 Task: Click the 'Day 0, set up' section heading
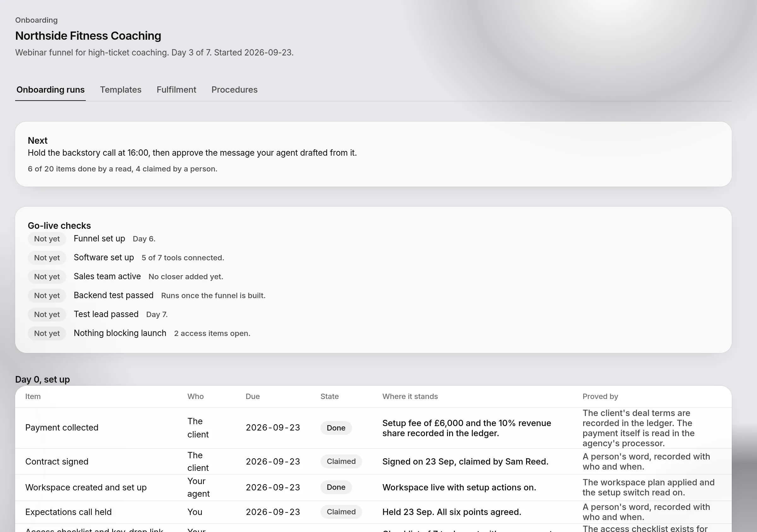tap(43, 379)
